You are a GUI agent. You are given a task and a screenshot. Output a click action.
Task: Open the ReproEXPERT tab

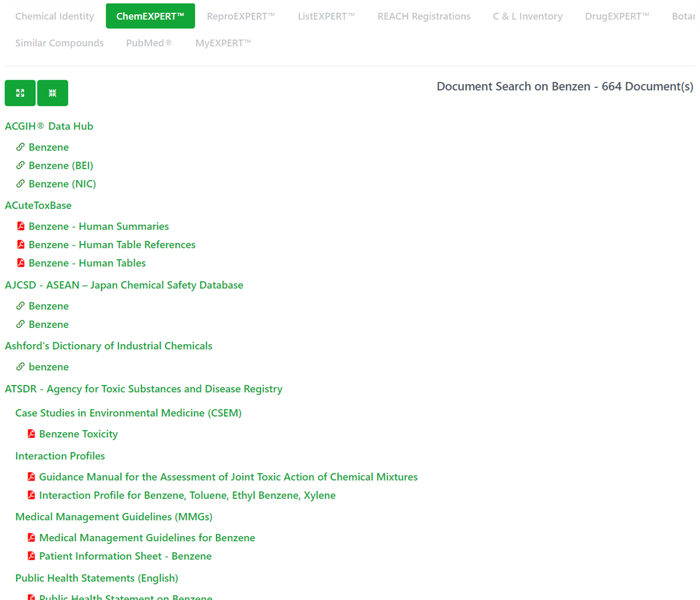pyautogui.click(x=241, y=16)
